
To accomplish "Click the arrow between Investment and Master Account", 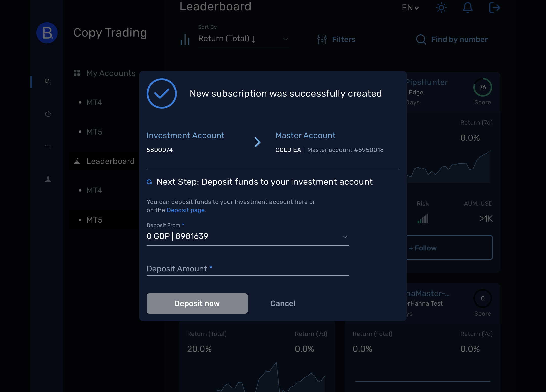I will click(x=258, y=142).
